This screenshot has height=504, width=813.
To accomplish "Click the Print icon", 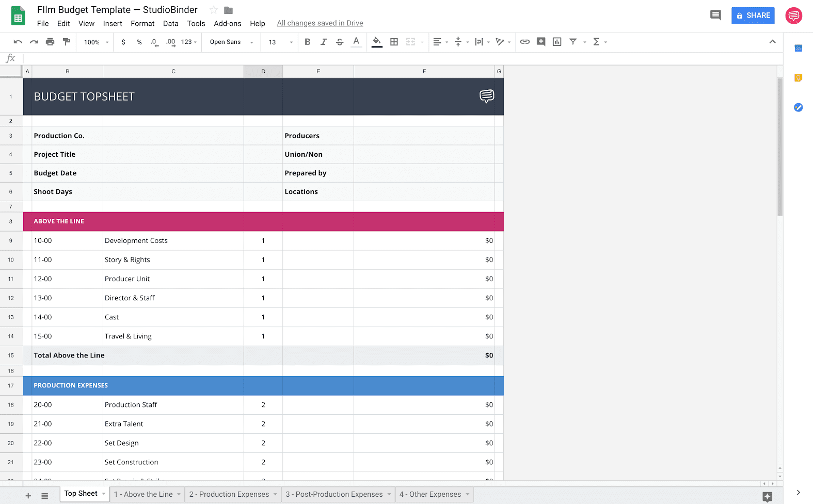I will pos(50,42).
